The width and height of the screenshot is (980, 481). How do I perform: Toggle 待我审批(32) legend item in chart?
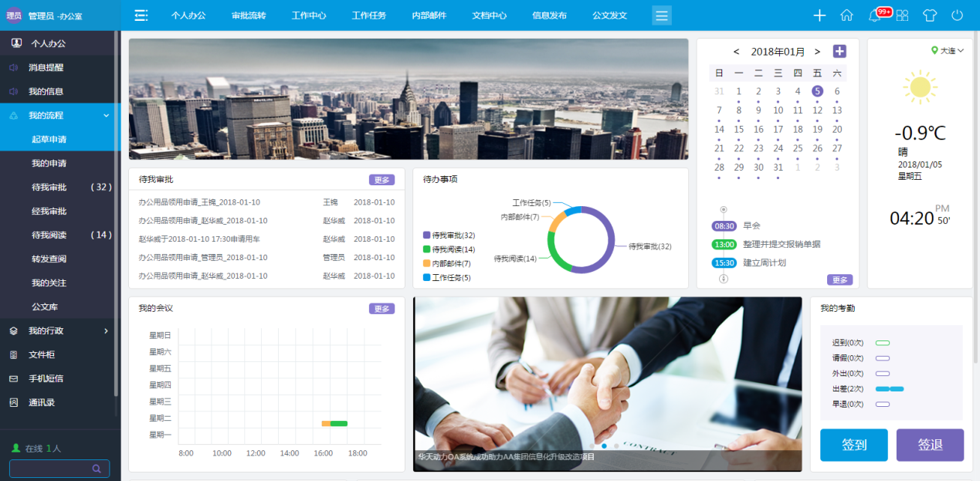[x=449, y=235]
